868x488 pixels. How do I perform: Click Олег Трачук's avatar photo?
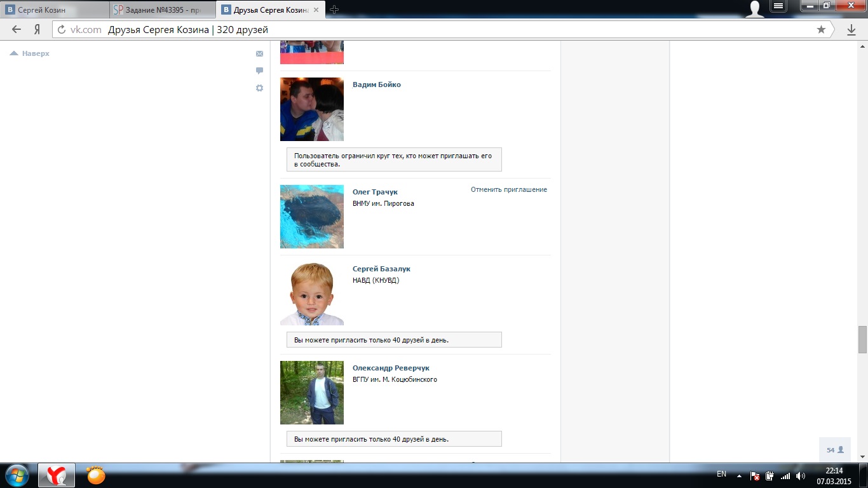coord(312,217)
